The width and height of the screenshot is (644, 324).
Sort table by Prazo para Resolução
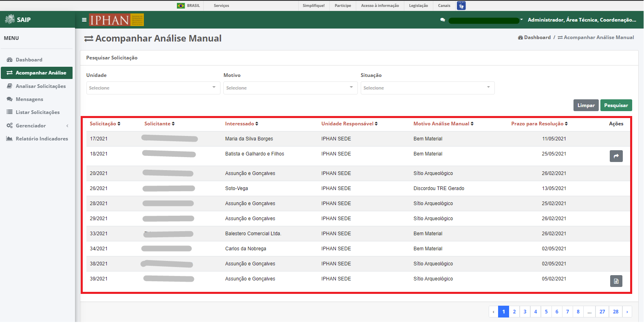[539, 124]
